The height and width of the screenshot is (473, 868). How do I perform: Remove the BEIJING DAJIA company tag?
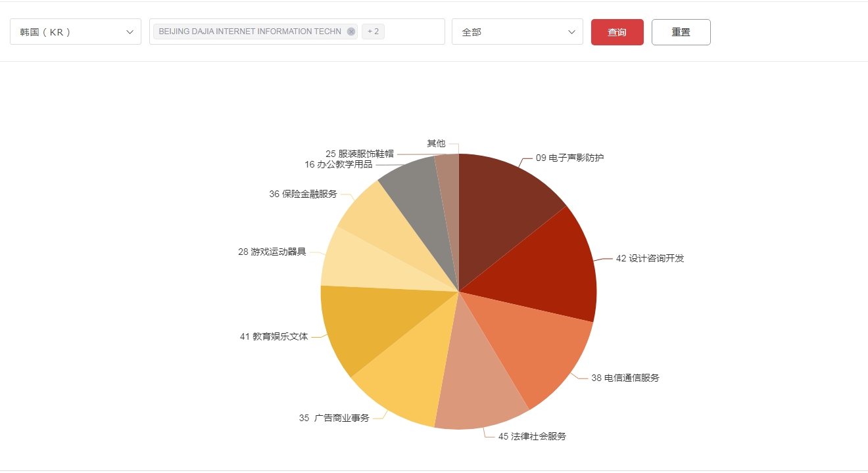pyautogui.click(x=351, y=31)
